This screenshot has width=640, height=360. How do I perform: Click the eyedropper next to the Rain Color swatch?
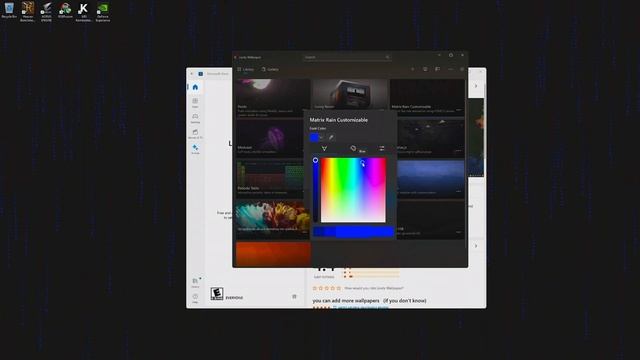pos(331,138)
